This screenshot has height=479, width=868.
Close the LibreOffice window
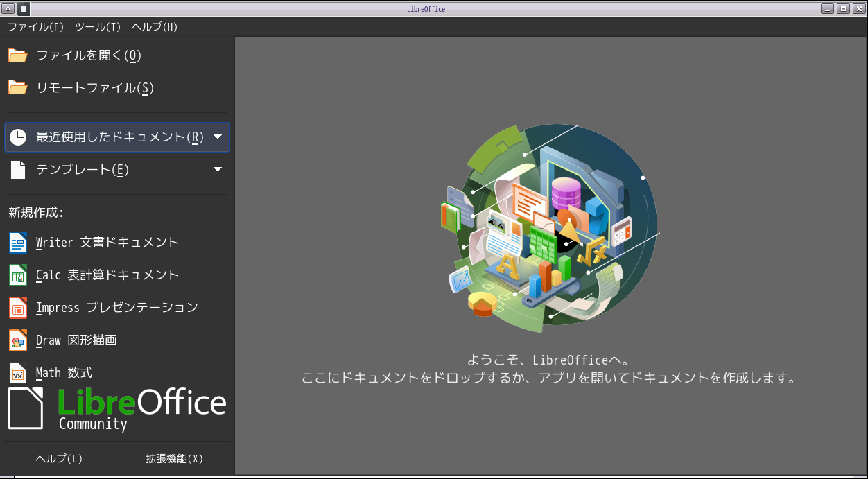point(858,9)
